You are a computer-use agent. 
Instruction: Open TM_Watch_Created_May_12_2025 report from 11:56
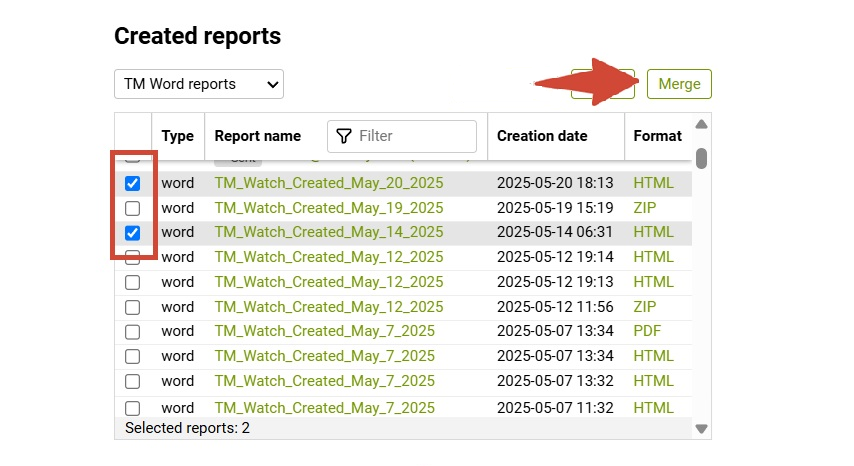pos(328,307)
